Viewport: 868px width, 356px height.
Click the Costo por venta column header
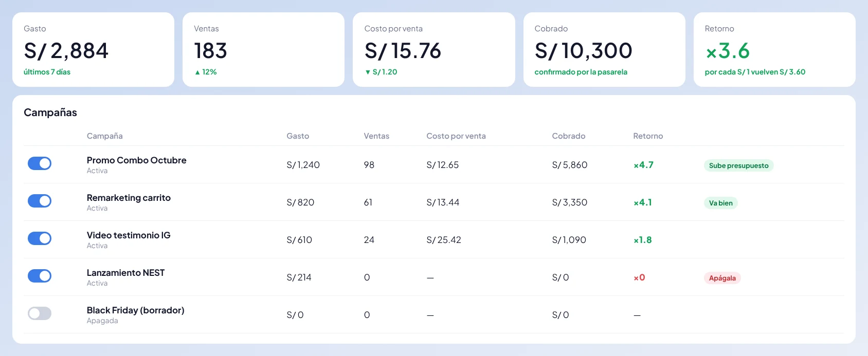456,136
